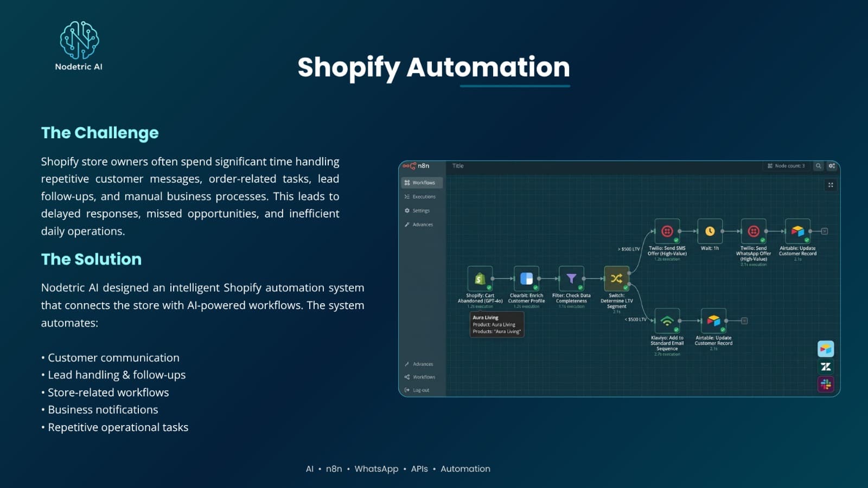The image size is (868, 488).
Task: Click the floating Zendesk app icon
Action: tap(826, 367)
